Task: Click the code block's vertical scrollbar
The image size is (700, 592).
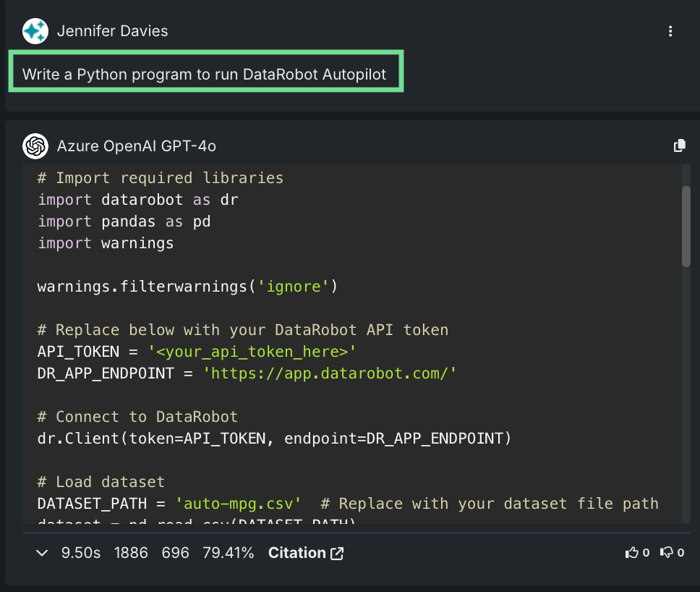Action: (x=686, y=226)
